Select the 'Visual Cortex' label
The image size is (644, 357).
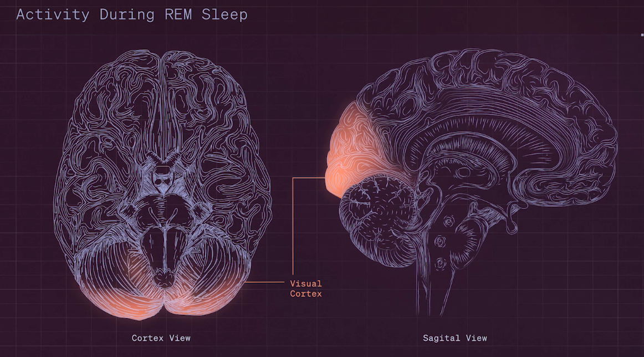(x=306, y=288)
